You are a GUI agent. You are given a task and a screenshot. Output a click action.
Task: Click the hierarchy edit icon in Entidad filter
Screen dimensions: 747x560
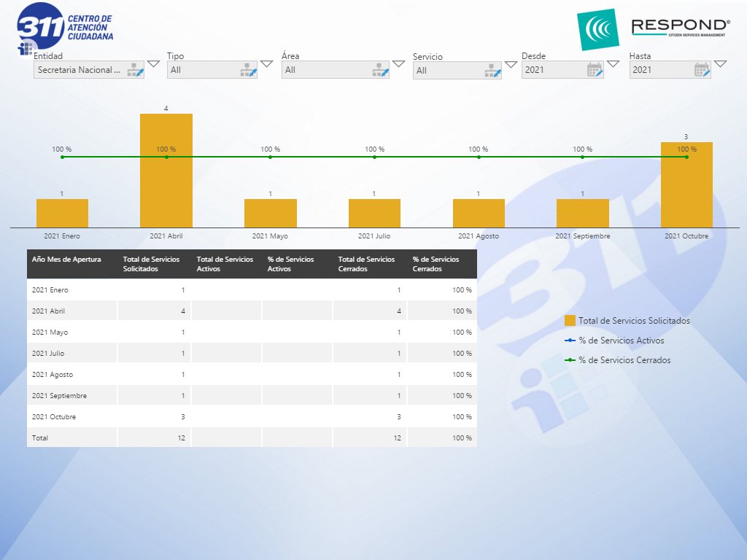(136, 71)
